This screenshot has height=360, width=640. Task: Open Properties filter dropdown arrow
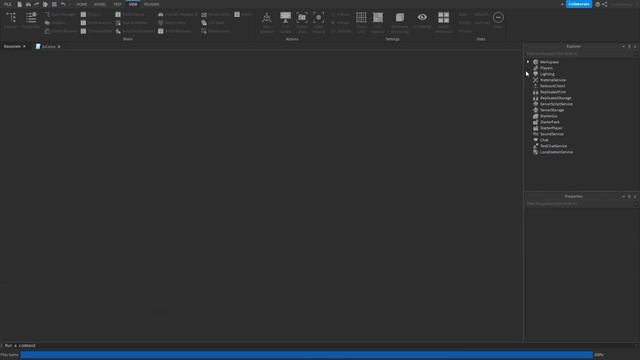[x=636, y=204]
